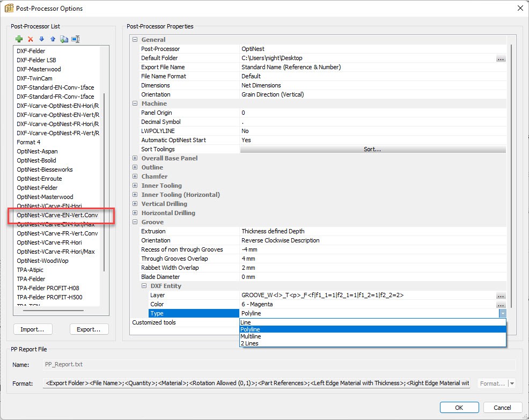Collapse the General section
Viewport: 529px width, 420px height.
(x=135, y=40)
